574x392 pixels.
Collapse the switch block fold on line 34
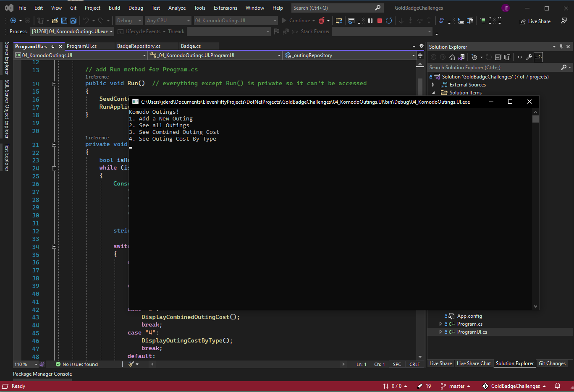pyautogui.click(x=54, y=247)
